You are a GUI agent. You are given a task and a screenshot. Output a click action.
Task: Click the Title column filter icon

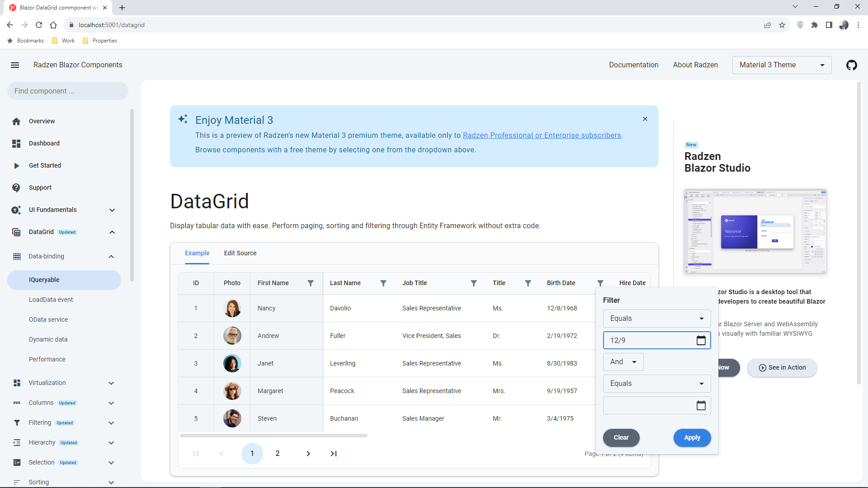click(x=528, y=283)
